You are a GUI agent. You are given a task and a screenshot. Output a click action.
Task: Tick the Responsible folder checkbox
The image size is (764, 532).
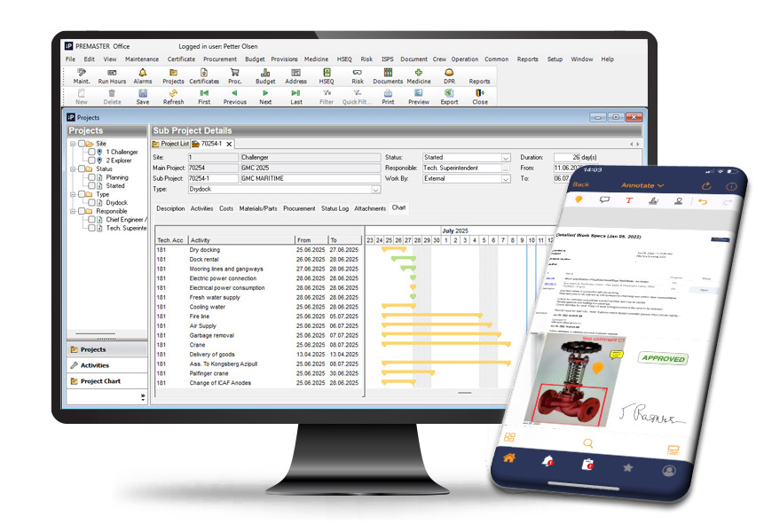tap(82, 211)
